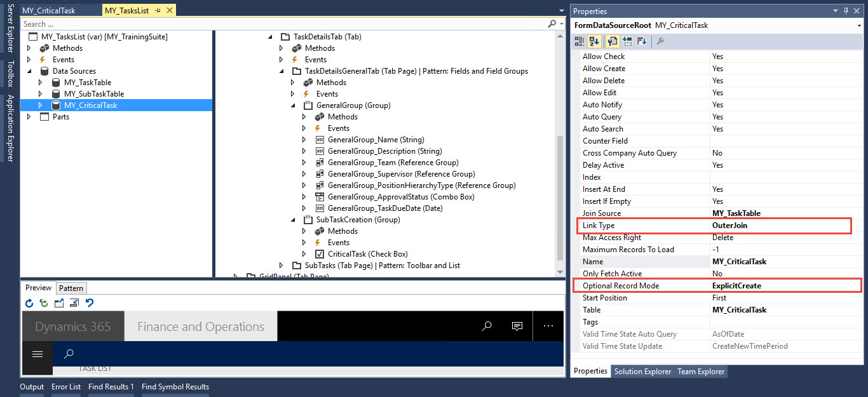Click the search magnifier in the designer toolbar
The height and width of the screenshot is (397, 868).
click(x=552, y=24)
